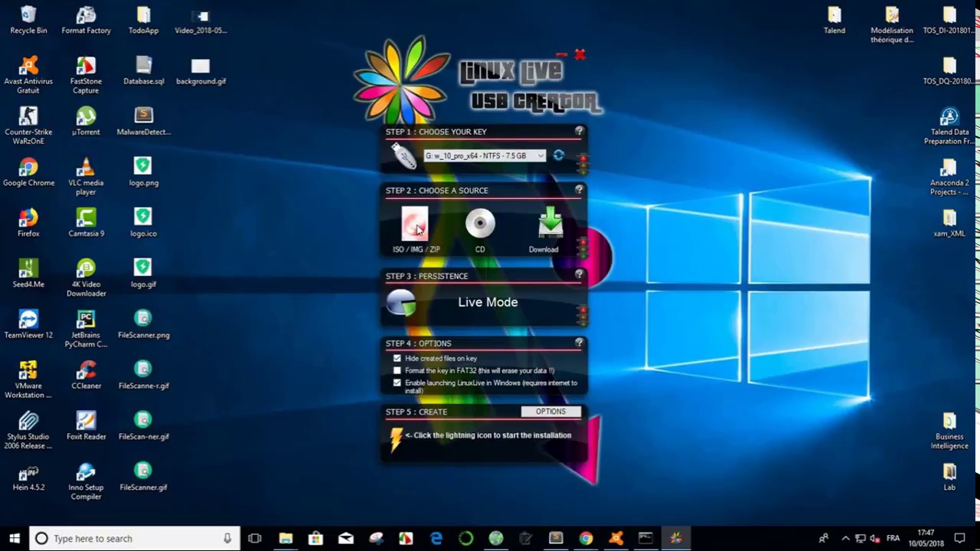Open Mail app from taskbar

(345, 538)
